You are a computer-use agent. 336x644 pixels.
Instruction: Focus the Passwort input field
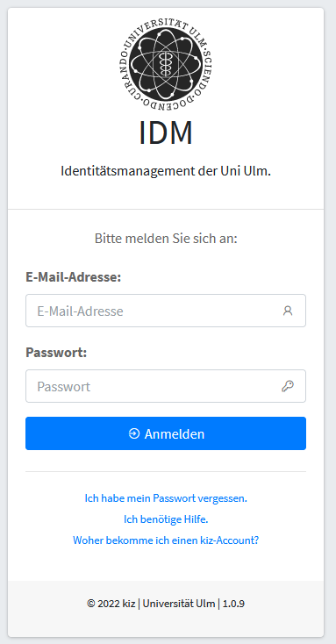coord(166,386)
